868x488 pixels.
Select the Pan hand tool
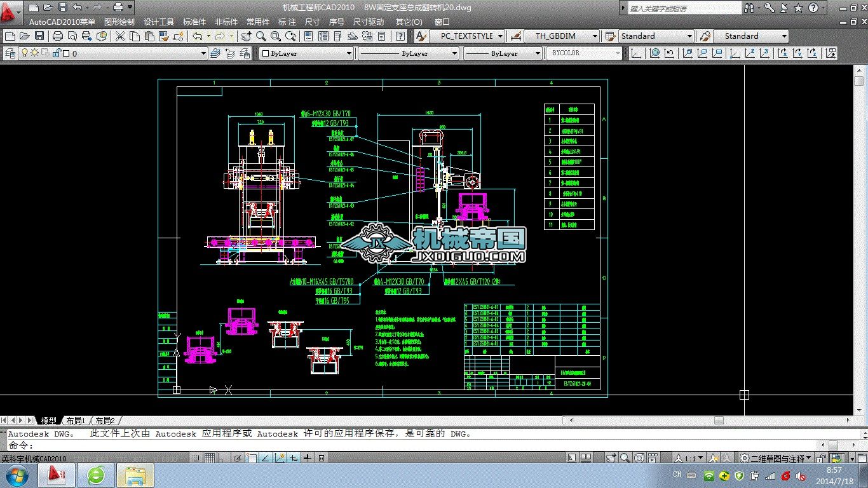click(247, 36)
